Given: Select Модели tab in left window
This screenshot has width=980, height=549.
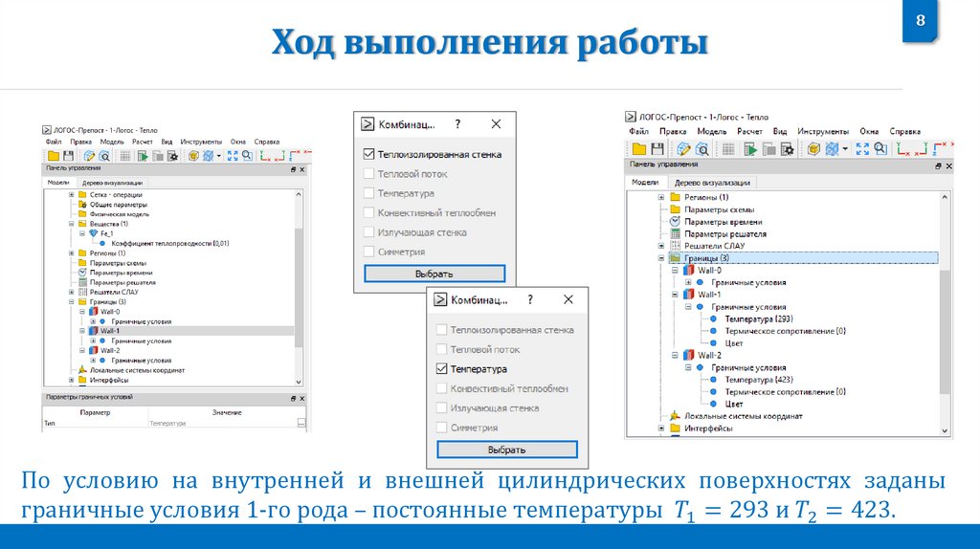Looking at the screenshot, I should 58,183.
